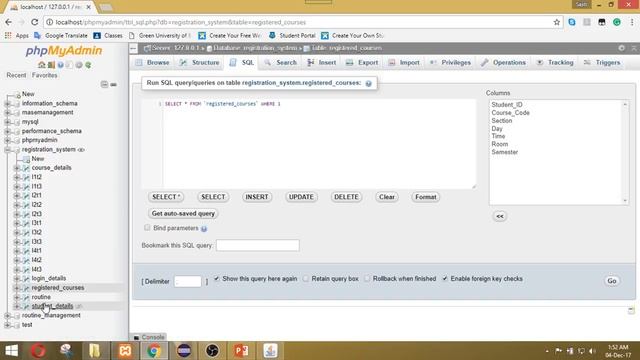Go back in browser history
The height and width of the screenshot is (360, 640).
pyautogui.click(x=9, y=22)
